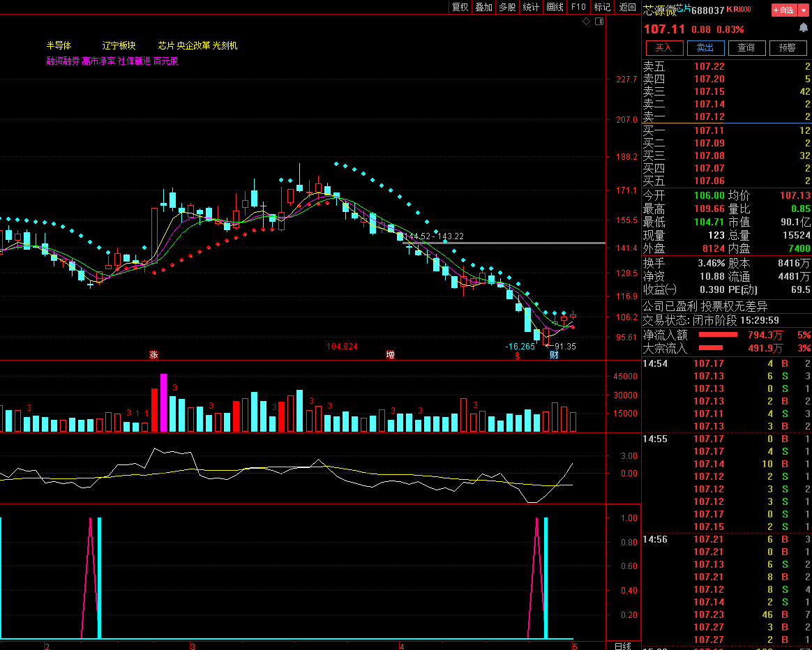The height and width of the screenshot is (650, 812).
Task: Click the 辽宁板块 sector tag
Action: pos(119,45)
